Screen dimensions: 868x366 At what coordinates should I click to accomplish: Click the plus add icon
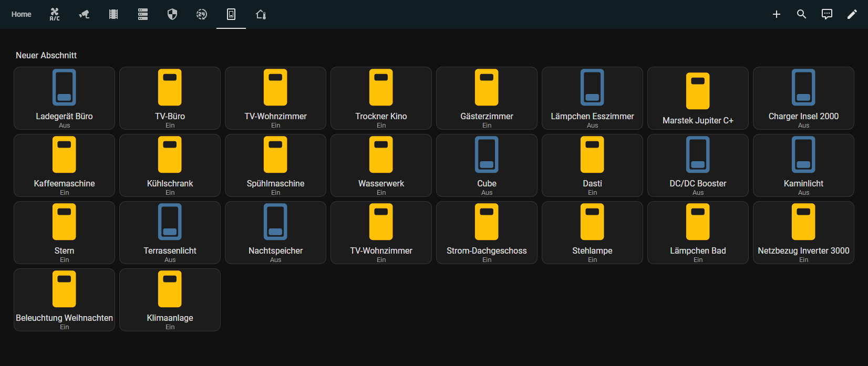coord(777,14)
